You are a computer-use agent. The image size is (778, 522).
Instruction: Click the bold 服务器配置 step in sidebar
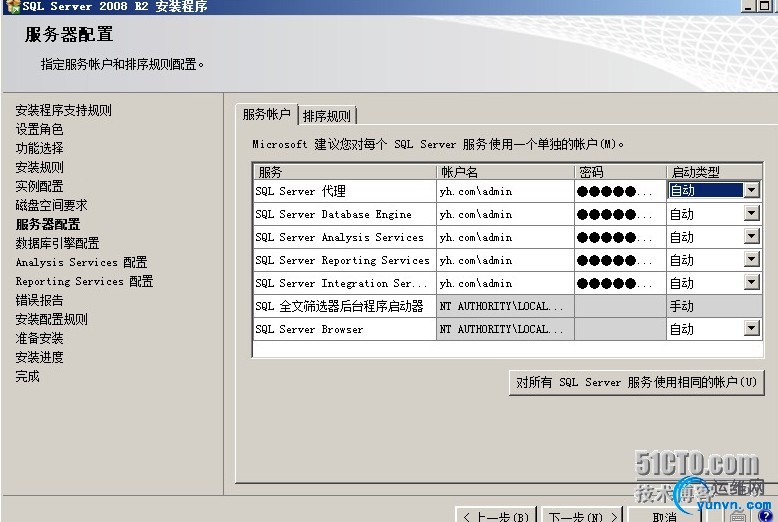(48, 224)
